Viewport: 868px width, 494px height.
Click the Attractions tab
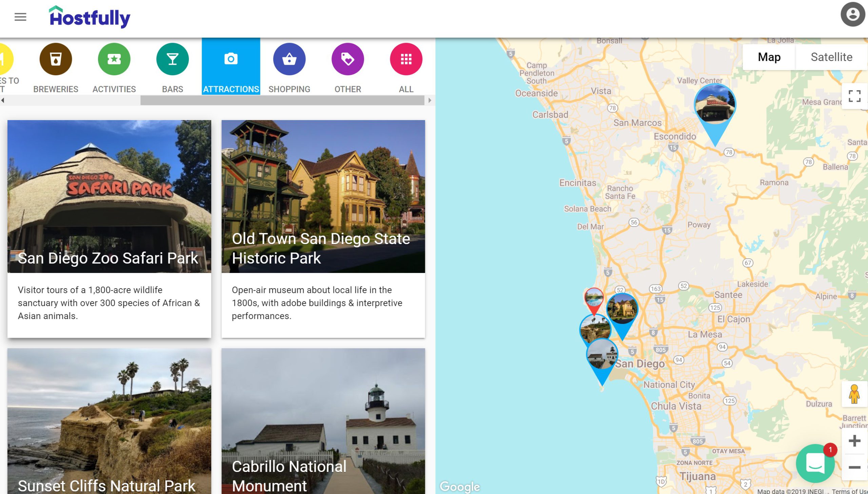point(231,66)
